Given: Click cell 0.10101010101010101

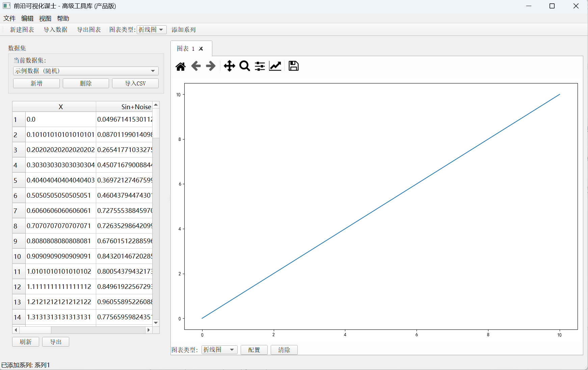Looking at the screenshot, I should click(61, 135).
